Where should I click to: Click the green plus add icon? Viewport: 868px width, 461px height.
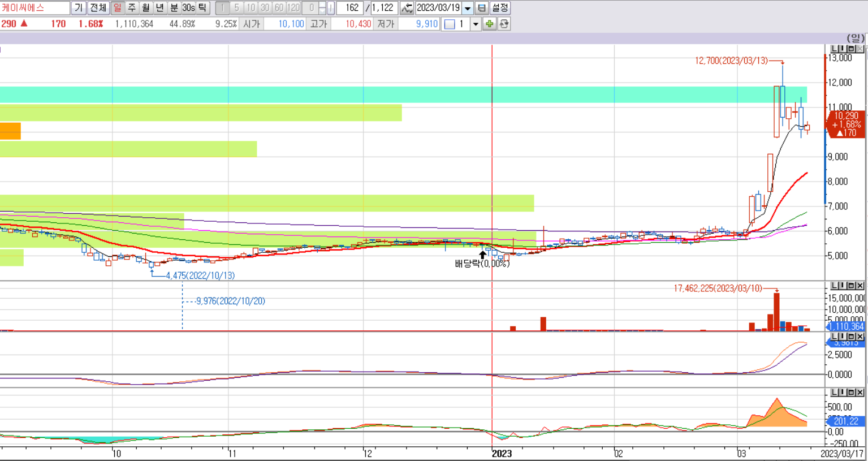coord(490,24)
